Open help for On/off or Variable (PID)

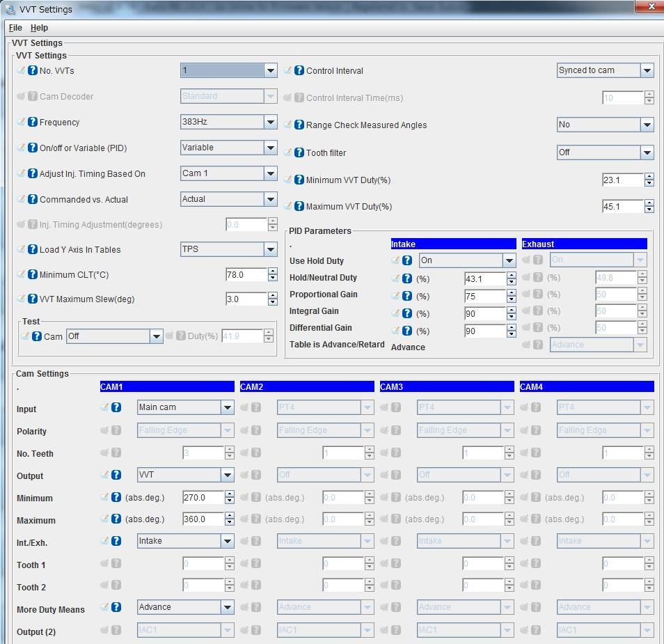33,148
